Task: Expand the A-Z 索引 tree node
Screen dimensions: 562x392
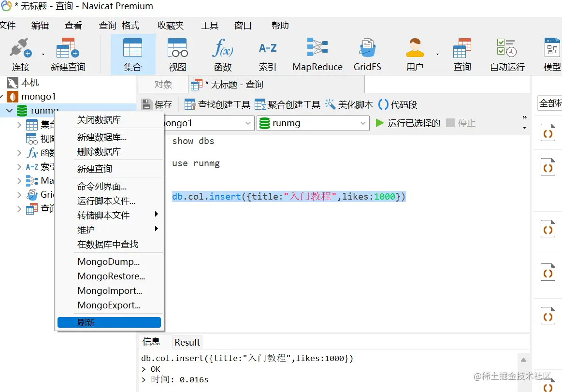Action: point(19,167)
